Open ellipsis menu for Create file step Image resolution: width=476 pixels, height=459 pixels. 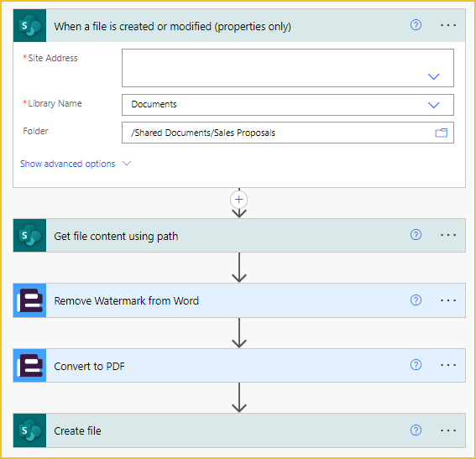448,430
